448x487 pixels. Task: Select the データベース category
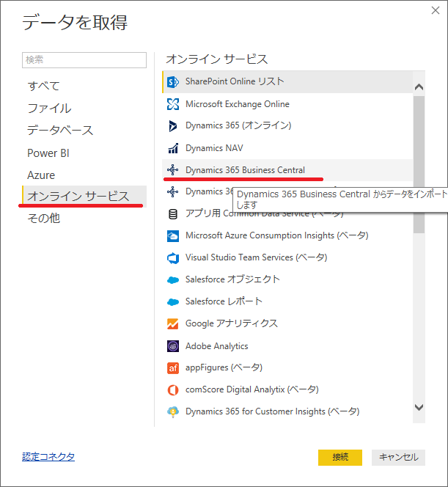(x=84, y=131)
